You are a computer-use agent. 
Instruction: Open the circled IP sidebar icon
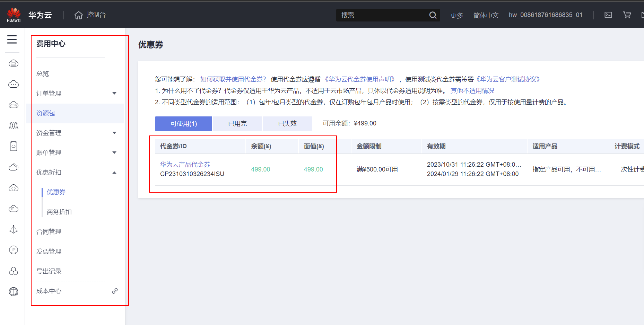coord(14,250)
